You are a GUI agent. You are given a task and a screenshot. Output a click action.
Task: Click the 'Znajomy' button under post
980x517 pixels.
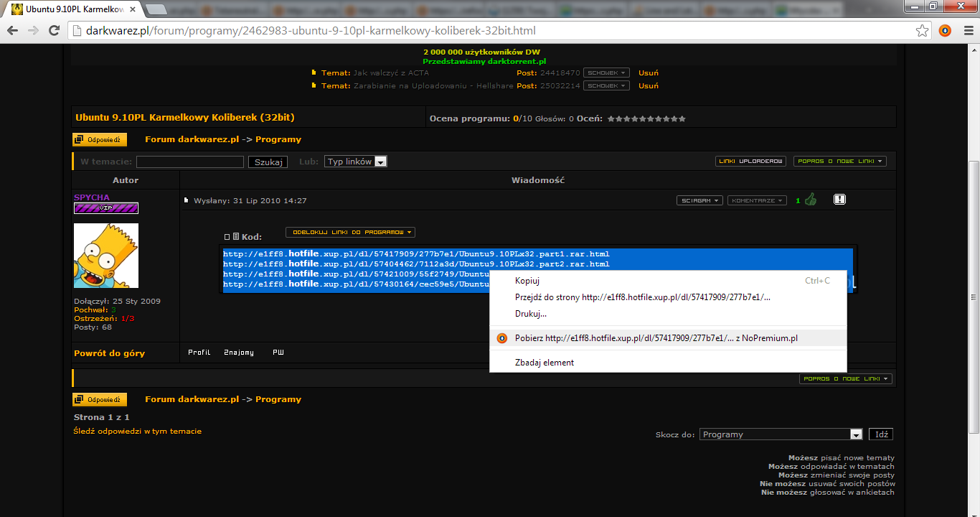[x=239, y=353]
